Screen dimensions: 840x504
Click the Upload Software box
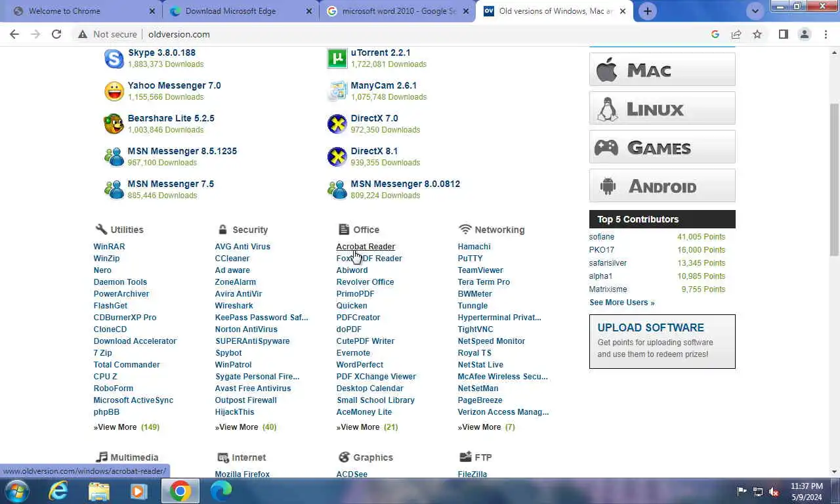(662, 341)
